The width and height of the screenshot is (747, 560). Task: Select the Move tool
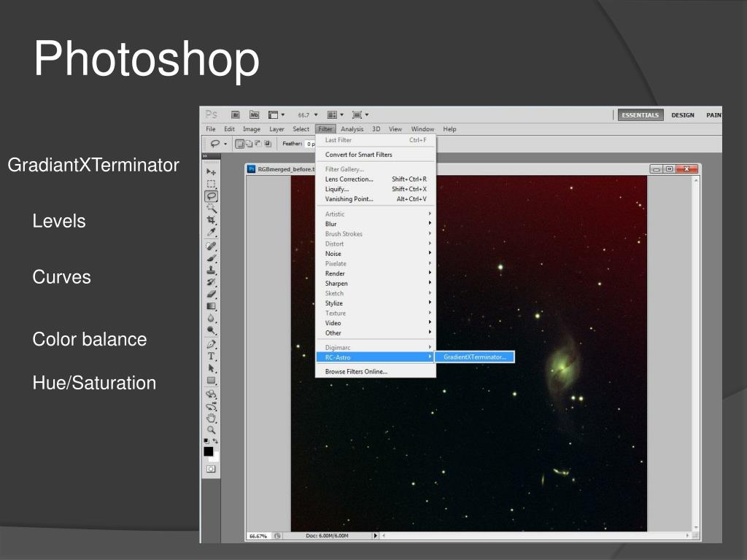click(x=211, y=171)
